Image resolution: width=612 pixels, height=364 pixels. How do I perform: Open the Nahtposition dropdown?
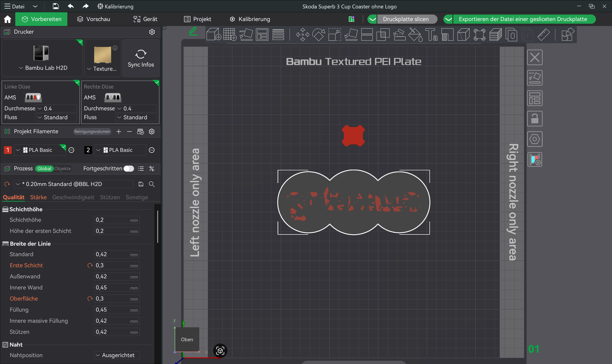[117, 355]
